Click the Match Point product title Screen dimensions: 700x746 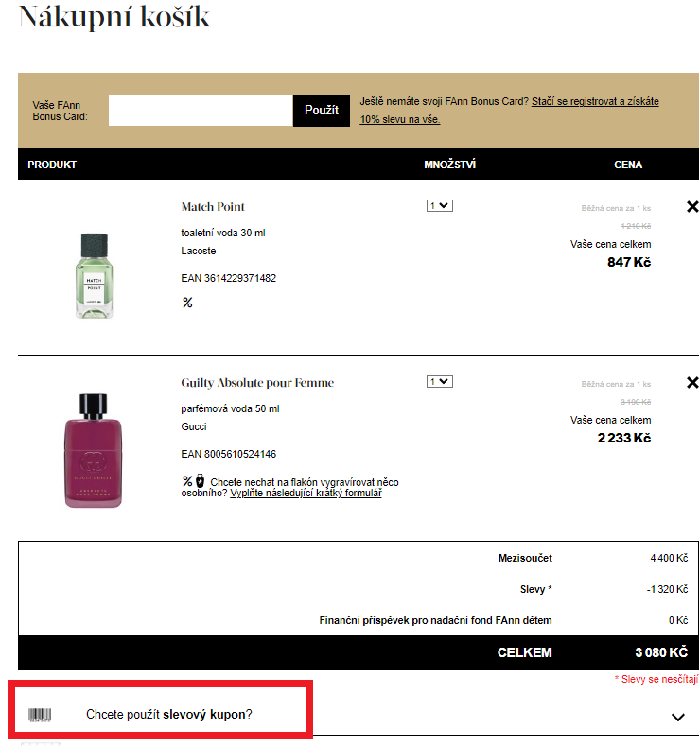[213, 207]
